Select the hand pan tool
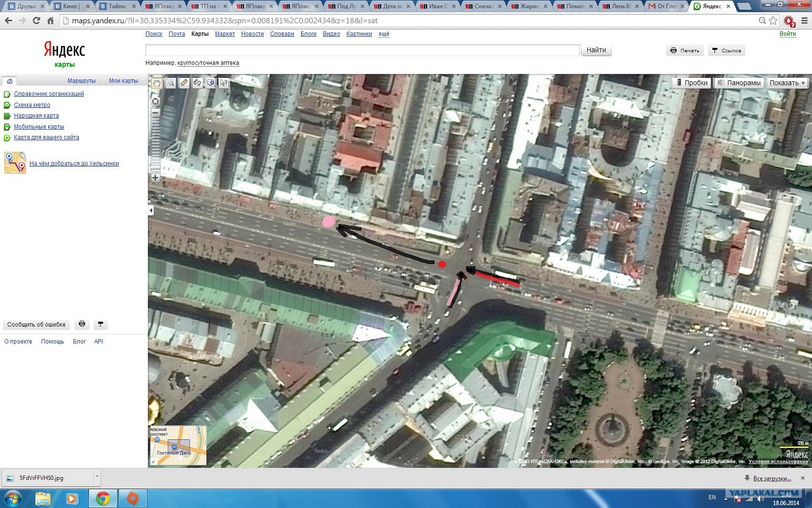812x508 pixels. [x=157, y=83]
